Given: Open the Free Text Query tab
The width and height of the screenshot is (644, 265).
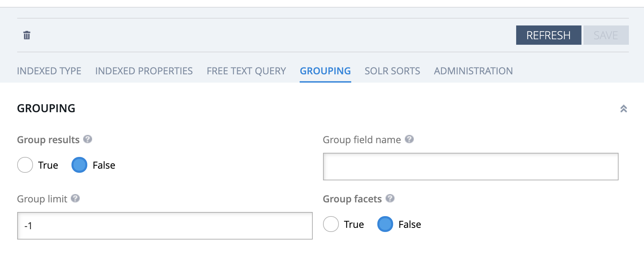Looking at the screenshot, I should (246, 71).
